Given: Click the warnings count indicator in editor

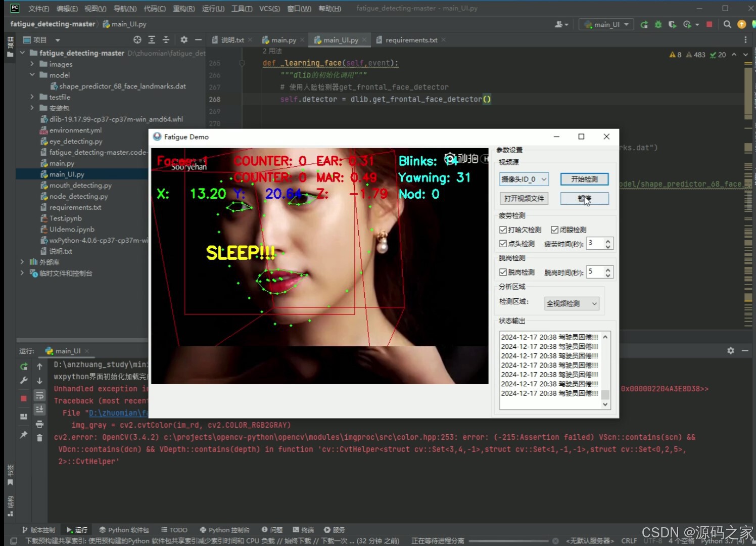Looking at the screenshot, I should tap(676, 55).
